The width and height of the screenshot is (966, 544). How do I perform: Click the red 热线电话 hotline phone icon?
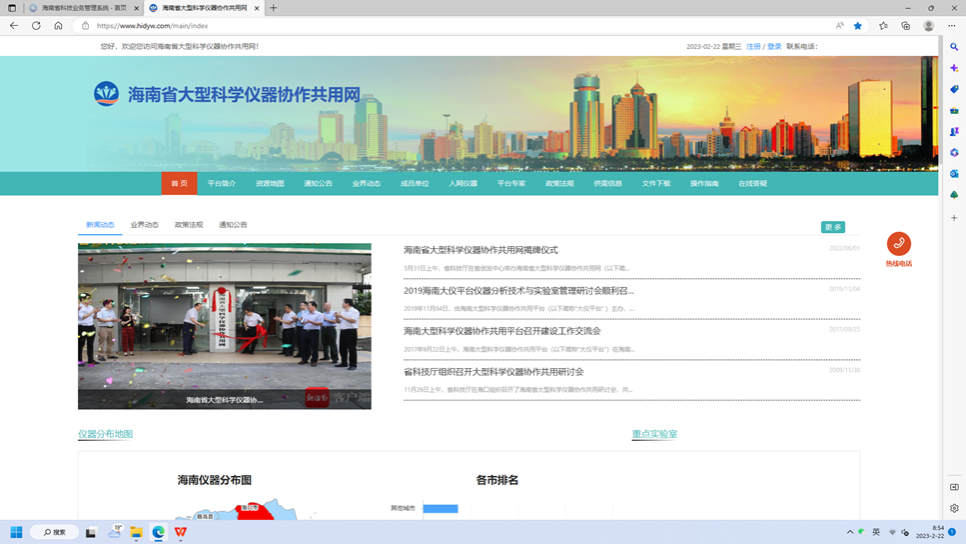[898, 244]
